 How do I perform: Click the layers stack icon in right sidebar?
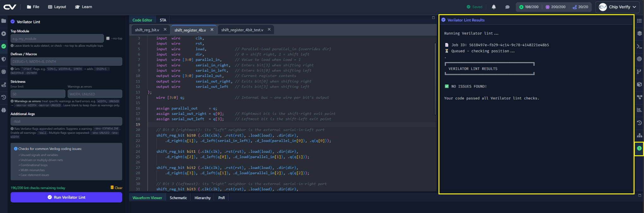pos(639,33)
